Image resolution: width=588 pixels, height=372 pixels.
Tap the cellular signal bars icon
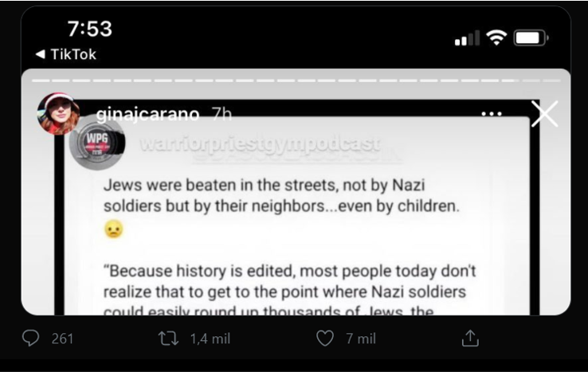[467, 37]
